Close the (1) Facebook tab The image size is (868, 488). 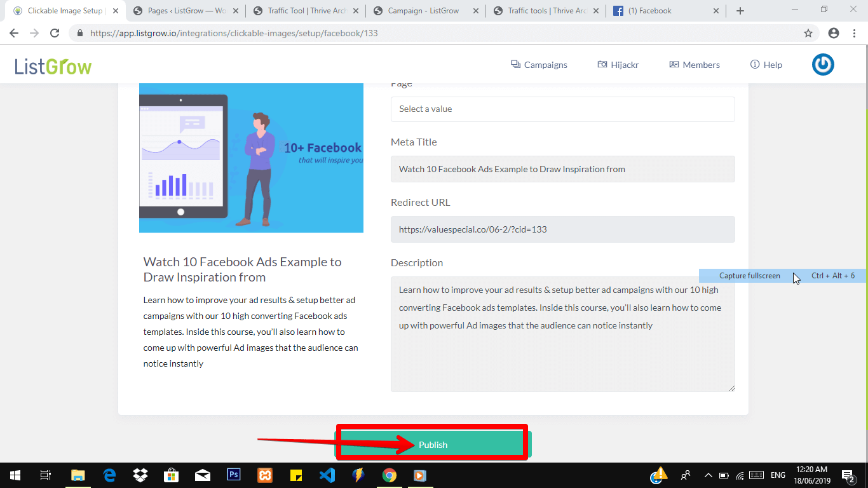pyautogui.click(x=716, y=11)
